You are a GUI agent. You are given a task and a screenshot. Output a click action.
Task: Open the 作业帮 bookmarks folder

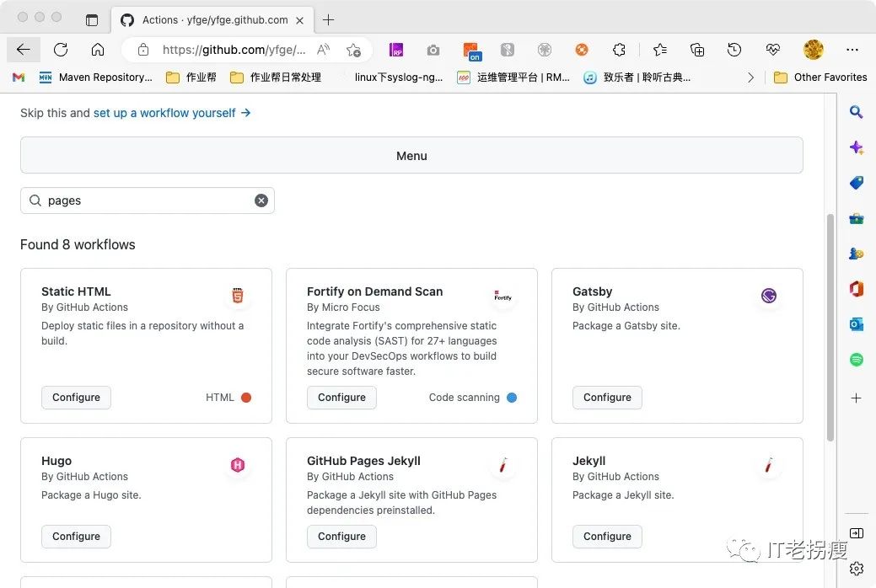[x=191, y=77]
